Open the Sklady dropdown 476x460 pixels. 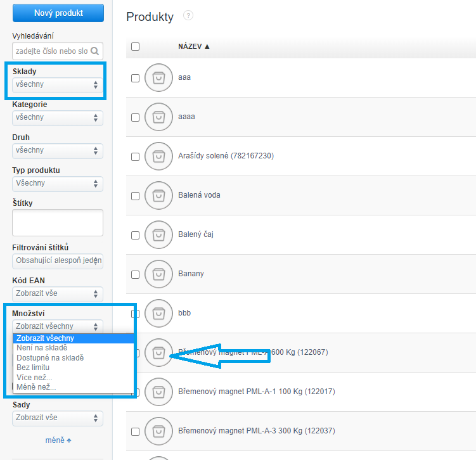(57, 84)
